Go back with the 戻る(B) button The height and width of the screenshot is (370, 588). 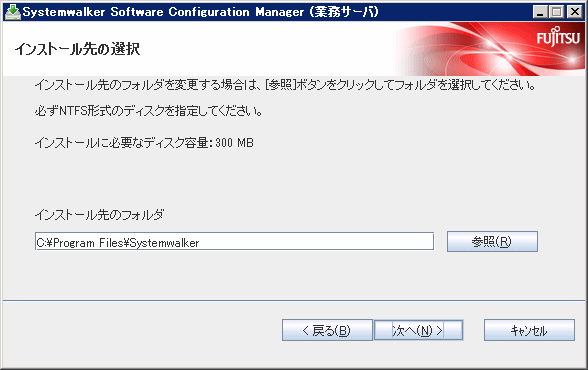pyautogui.click(x=327, y=330)
